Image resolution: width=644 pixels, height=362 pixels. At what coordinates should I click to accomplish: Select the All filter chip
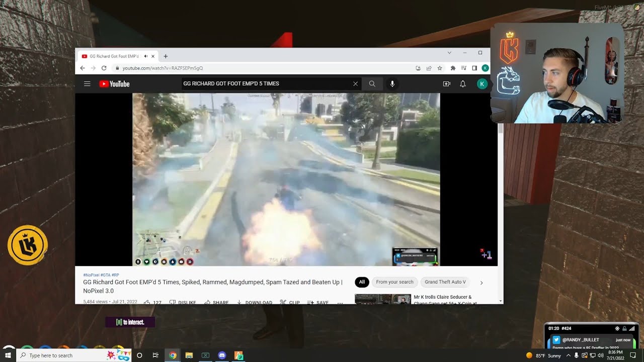click(x=362, y=282)
